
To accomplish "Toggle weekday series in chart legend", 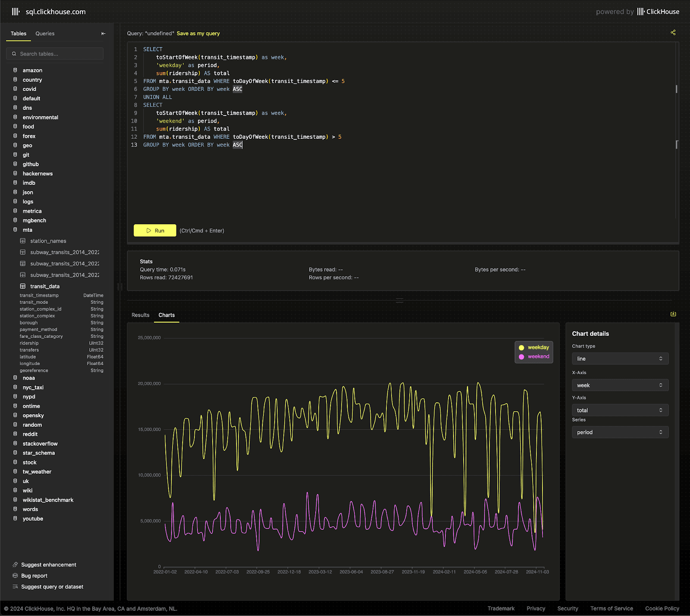I will click(x=534, y=347).
